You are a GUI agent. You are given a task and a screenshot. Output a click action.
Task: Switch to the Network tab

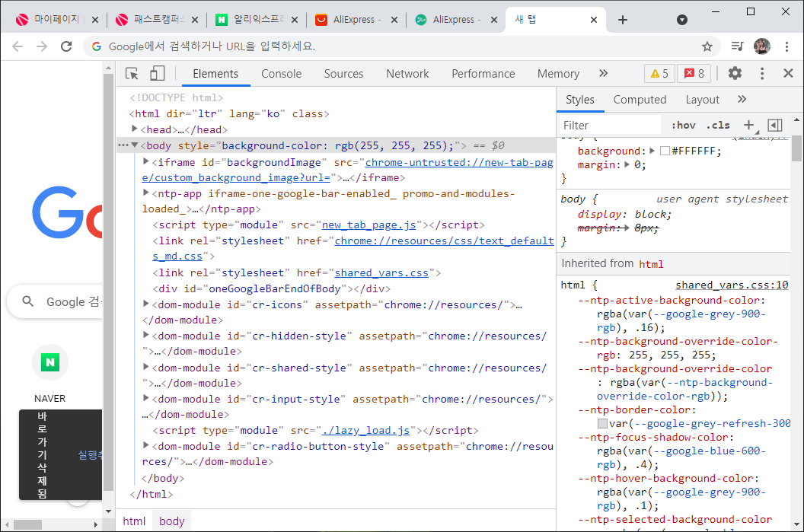[x=407, y=74]
